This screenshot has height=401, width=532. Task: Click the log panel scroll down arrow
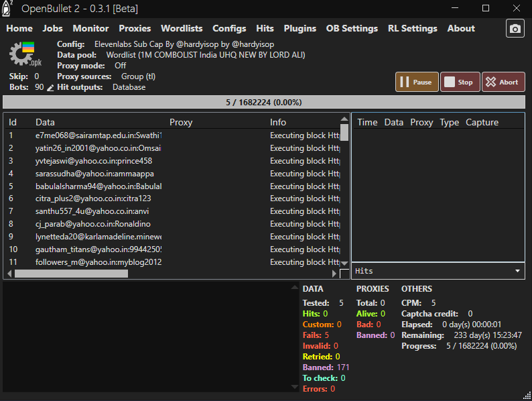[295, 387]
